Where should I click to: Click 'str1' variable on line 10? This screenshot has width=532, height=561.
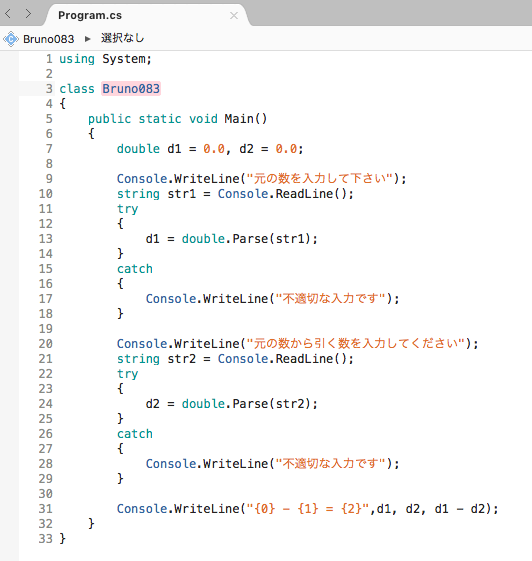[182, 194]
